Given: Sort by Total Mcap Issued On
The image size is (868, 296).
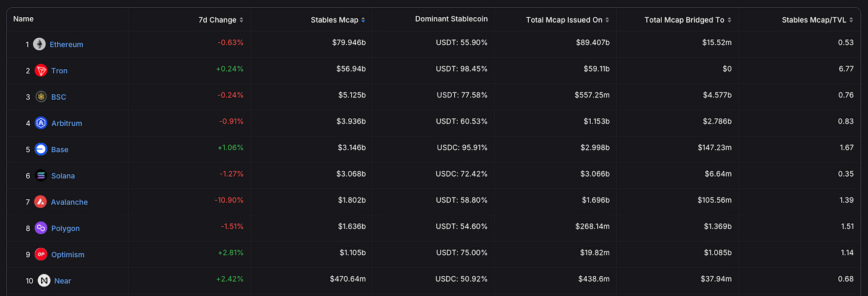Looking at the screenshot, I should tap(568, 20).
